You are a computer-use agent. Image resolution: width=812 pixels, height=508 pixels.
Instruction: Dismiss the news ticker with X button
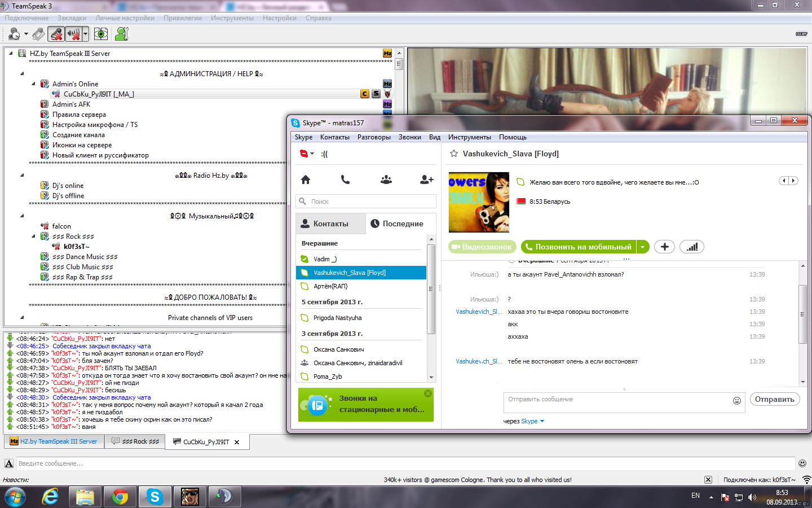tap(708, 480)
